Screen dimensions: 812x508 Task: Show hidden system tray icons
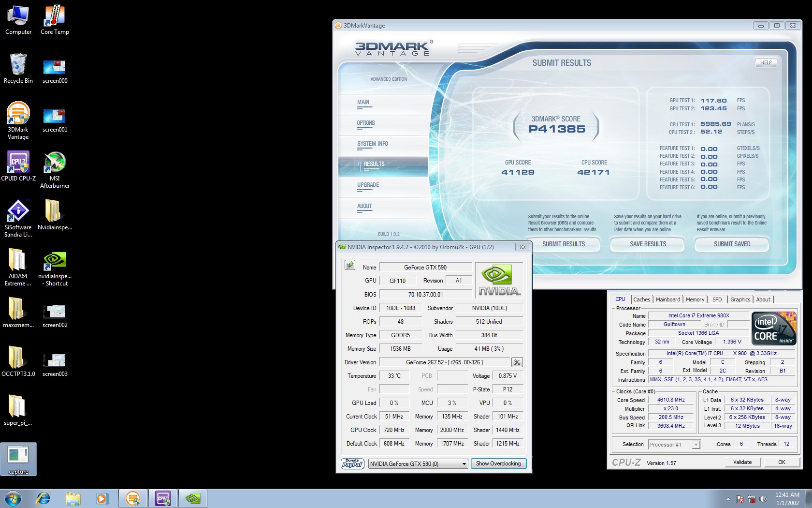(x=727, y=499)
